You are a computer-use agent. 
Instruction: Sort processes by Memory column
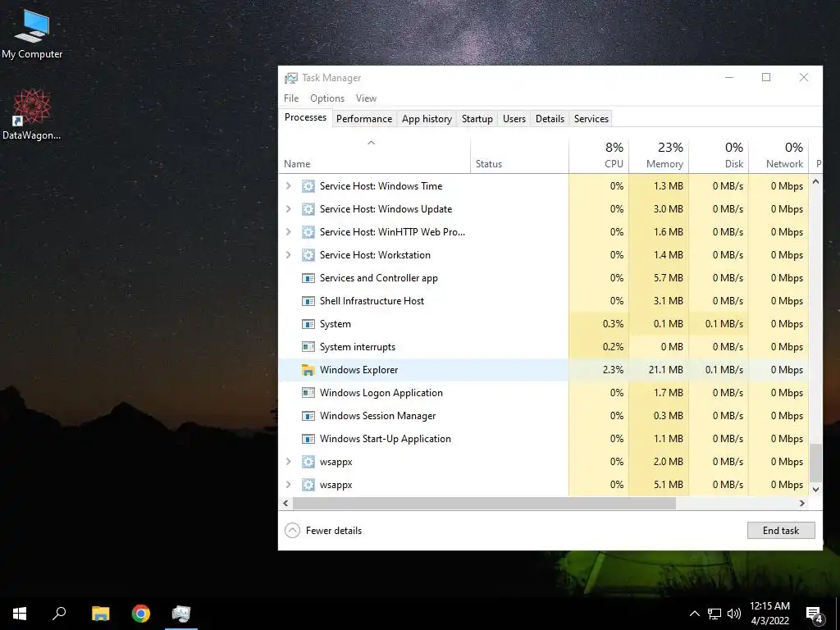pyautogui.click(x=659, y=155)
